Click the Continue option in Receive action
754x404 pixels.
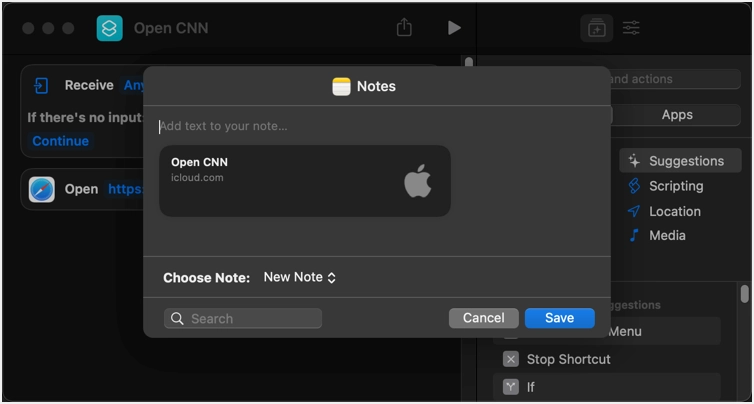click(61, 141)
